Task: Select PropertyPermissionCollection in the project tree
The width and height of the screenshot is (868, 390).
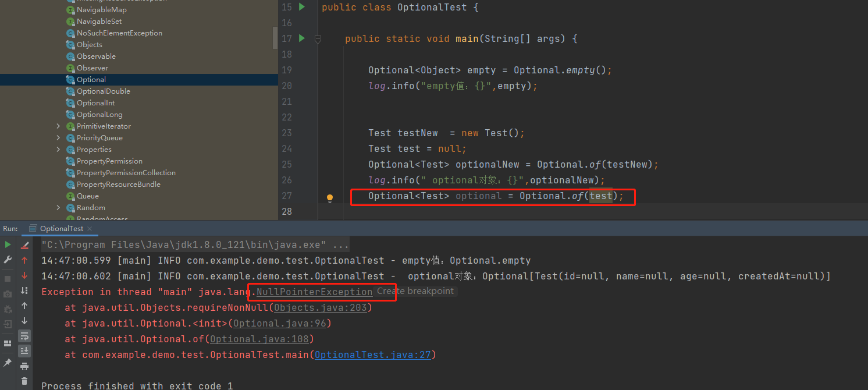Action: (x=126, y=173)
